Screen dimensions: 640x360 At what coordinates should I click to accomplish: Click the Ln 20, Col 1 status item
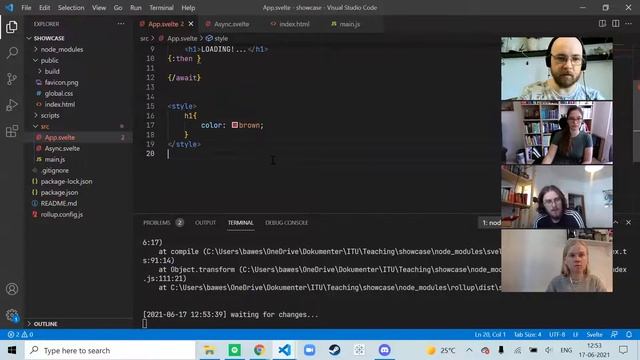(x=490, y=334)
